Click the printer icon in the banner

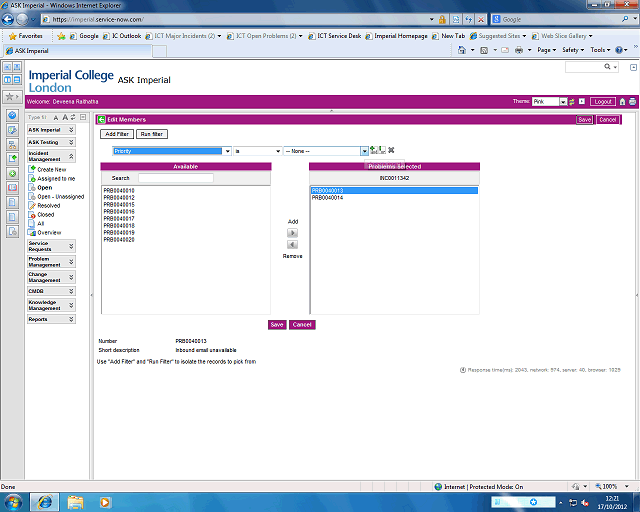point(632,101)
